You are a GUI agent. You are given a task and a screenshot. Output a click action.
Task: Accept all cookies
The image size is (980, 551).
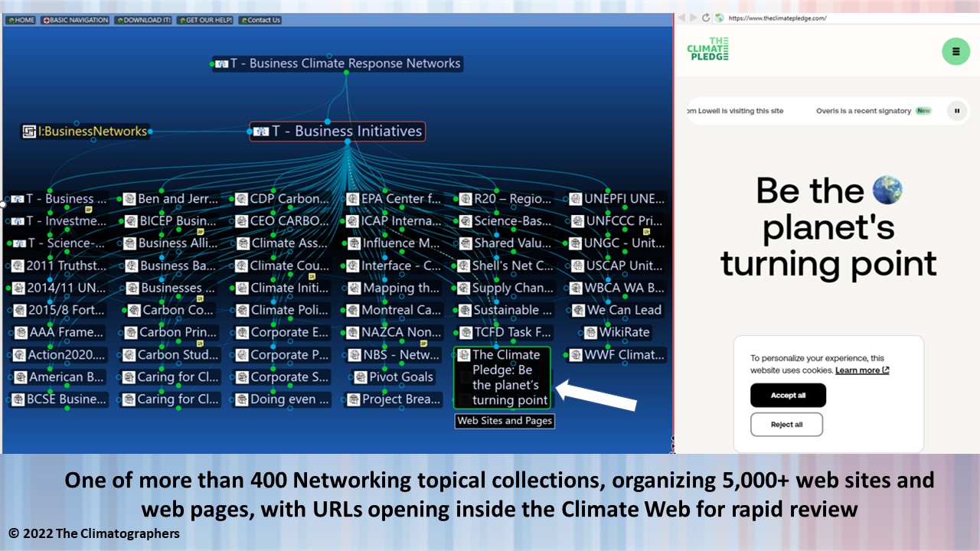click(788, 395)
